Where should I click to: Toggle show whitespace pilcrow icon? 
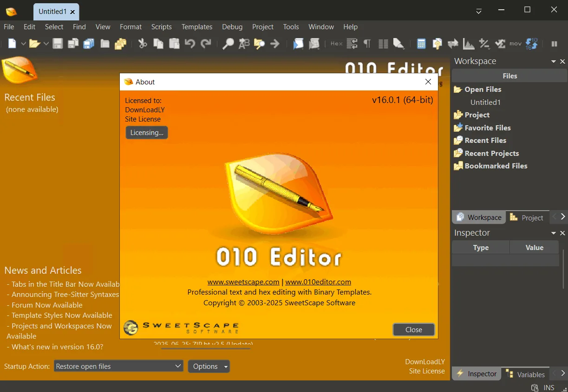tap(367, 44)
